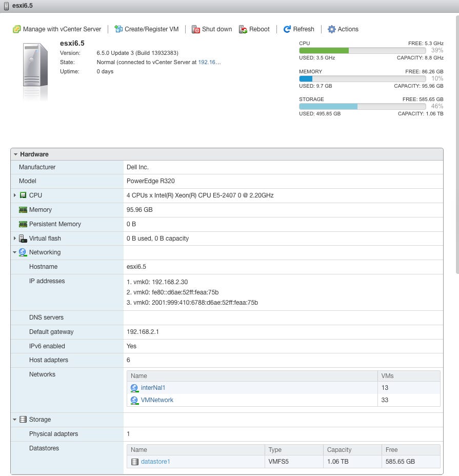This screenshot has width=459, height=476.
Task: Click the Storage usage bar
Action: 362,106
